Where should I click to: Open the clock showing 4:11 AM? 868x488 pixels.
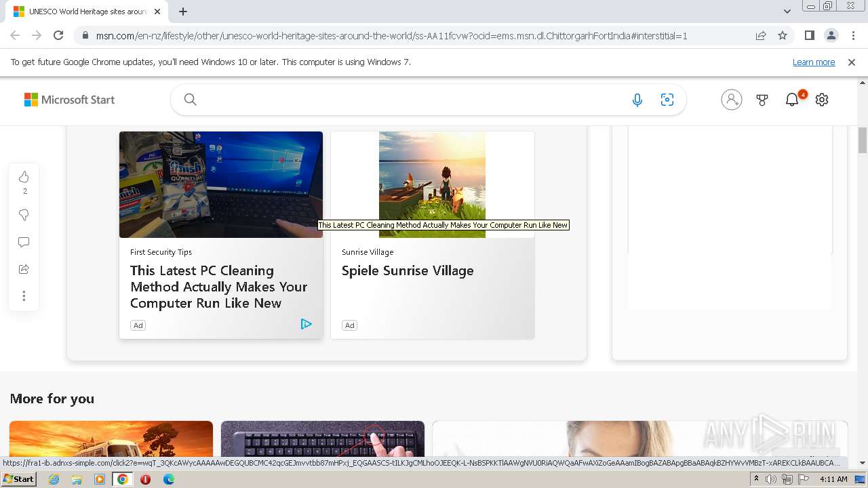833,479
